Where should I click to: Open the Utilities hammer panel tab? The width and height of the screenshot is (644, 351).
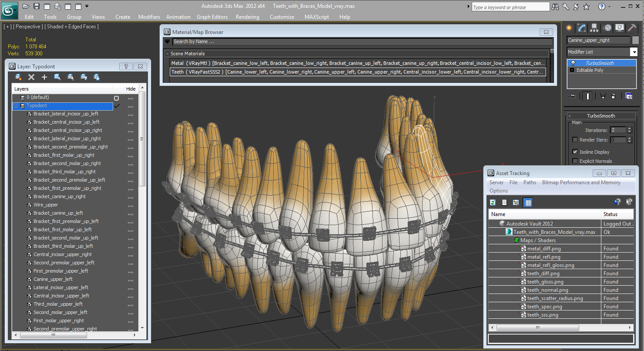pos(633,28)
